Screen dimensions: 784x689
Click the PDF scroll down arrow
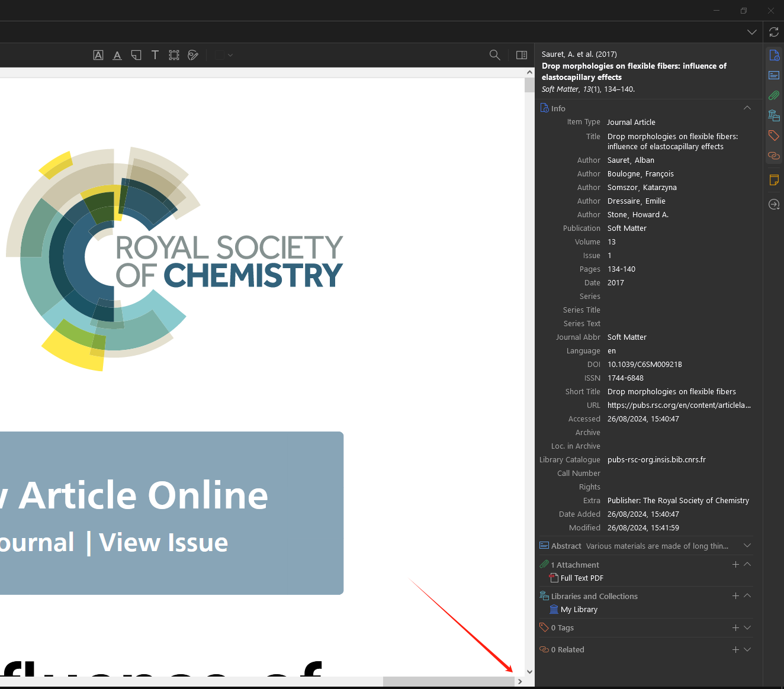[529, 672]
